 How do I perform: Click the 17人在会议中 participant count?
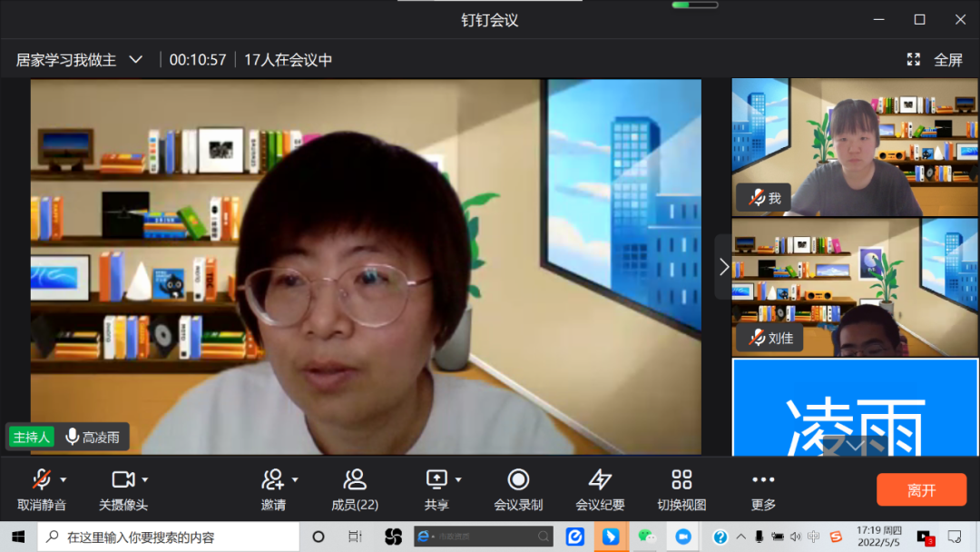[288, 60]
